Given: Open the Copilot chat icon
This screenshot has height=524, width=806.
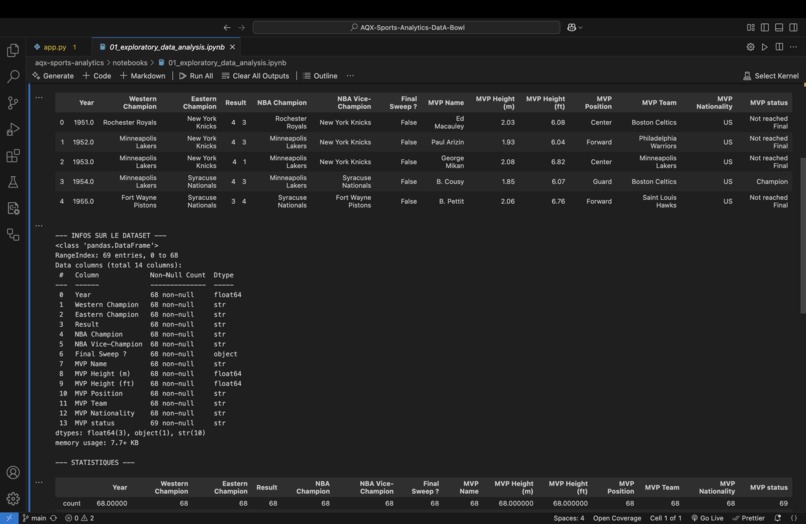Looking at the screenshot, I should [x=571, y=27].
